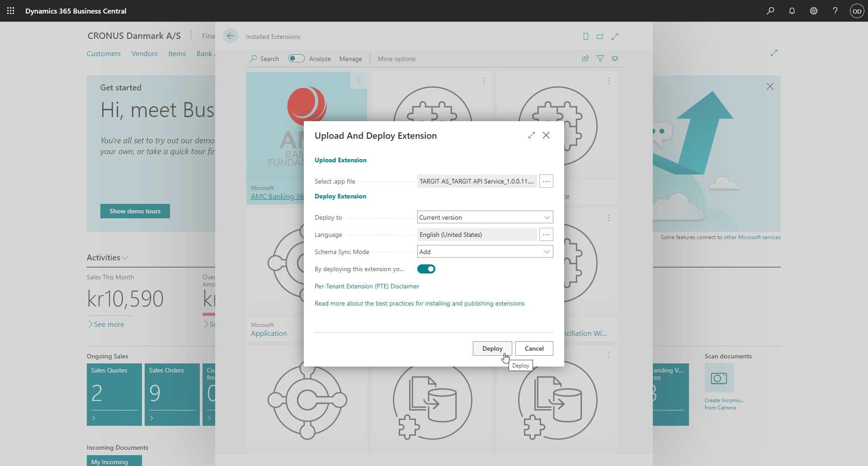
Task: Click the Dynamics 365 Business Central title
Action: pyautogui.click(x=76, y=11)
